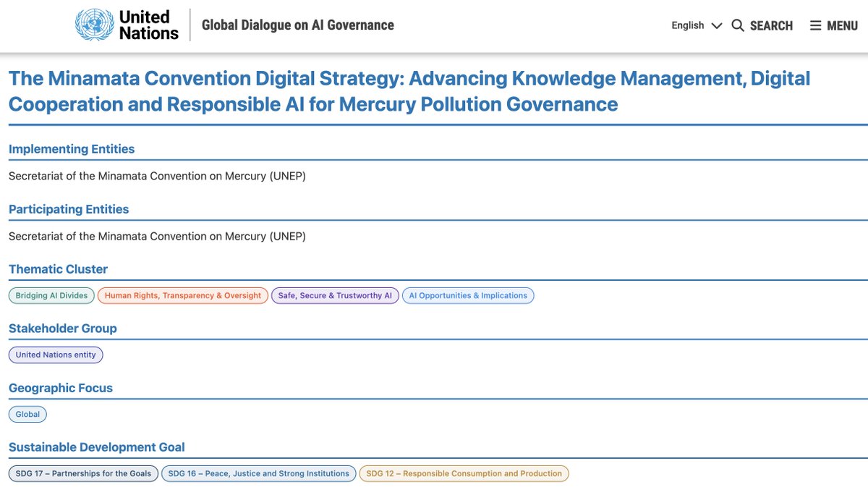Screen dimensions: 868x495
Task: Click the Global geographic focus tag
Action: pos(27,414)
